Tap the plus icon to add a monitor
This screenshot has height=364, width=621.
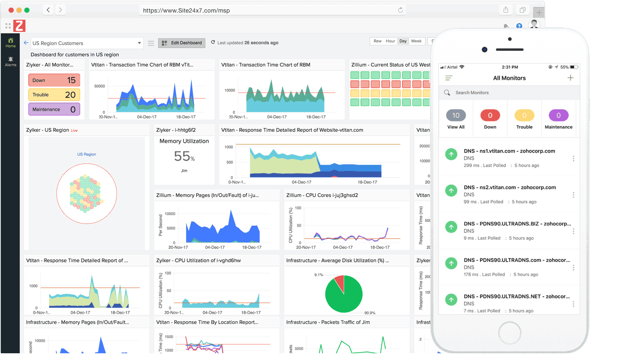(571, 78)
